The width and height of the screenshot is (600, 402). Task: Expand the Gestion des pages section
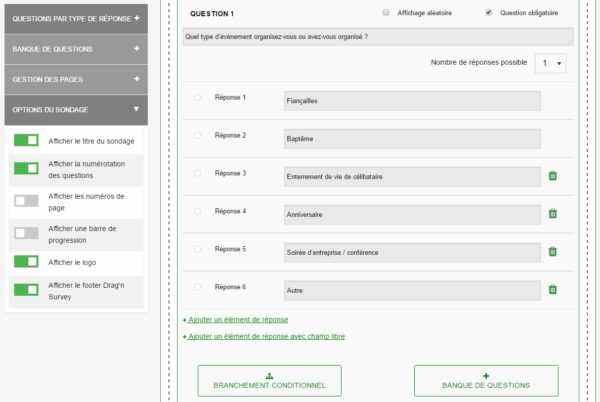click(76, 79)
